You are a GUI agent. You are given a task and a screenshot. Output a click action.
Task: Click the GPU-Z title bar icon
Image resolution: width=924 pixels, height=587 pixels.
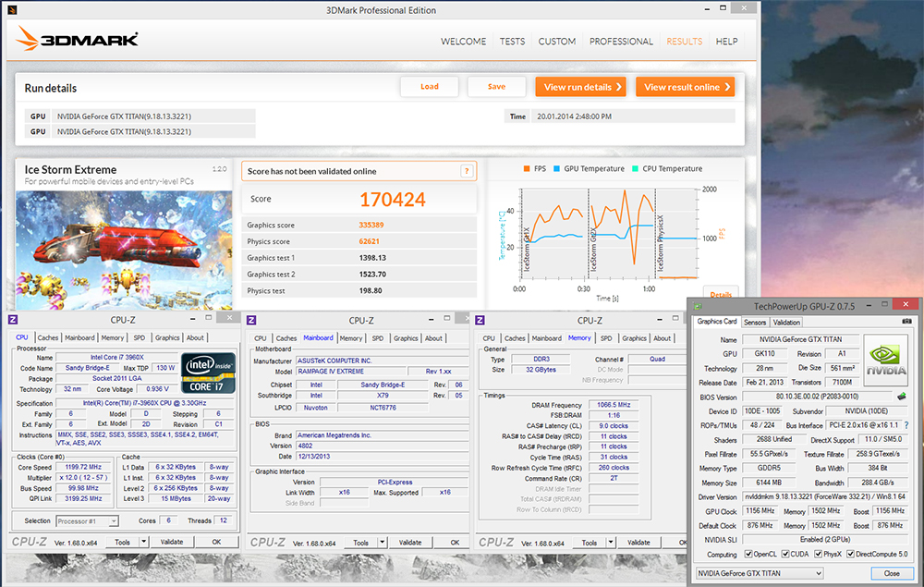pyautogui.click(x=699, y=306)
